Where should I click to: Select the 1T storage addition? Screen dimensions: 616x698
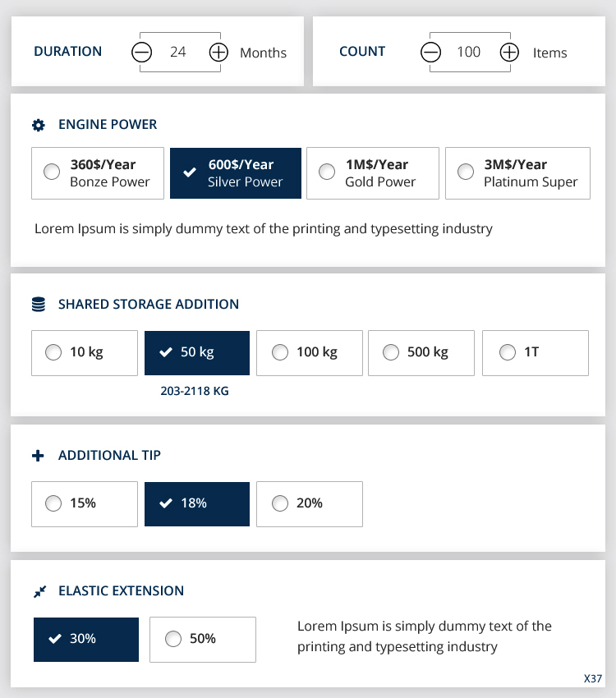[x=535, y=353]
